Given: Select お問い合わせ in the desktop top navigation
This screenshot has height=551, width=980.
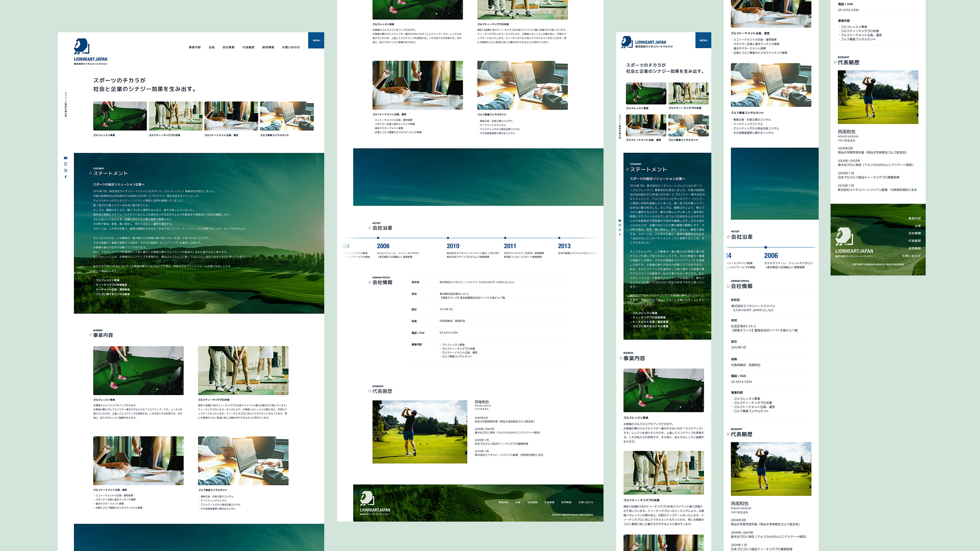Looking at the screenshot, I should (x=291, y=47).
